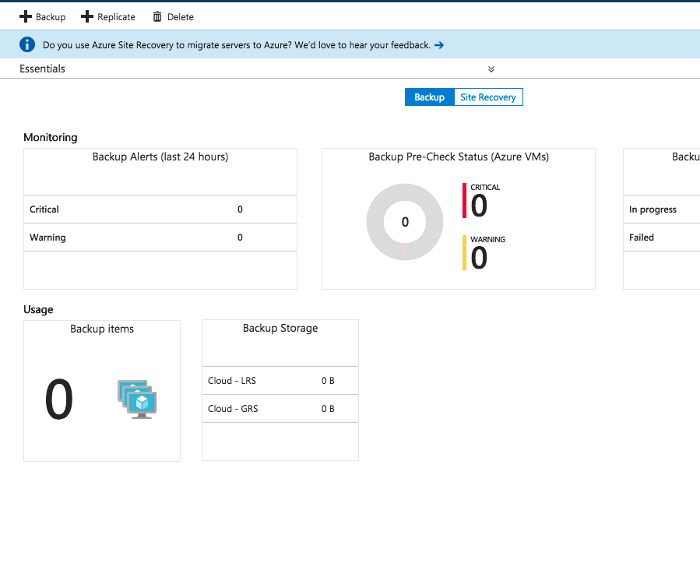This screenshot has width=700, height=588.
Task: Switch to the Backup tab
Action: click(430, 97)
